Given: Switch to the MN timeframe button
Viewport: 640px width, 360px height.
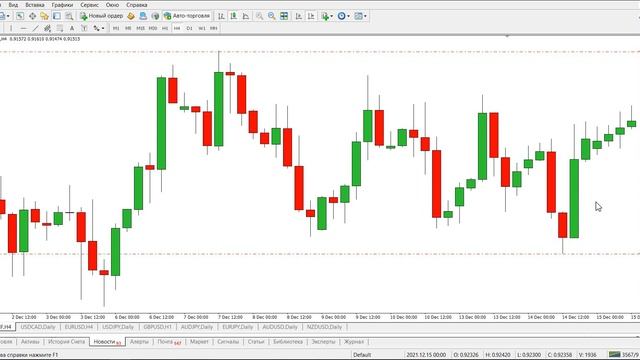Looking at the screenshot, I should (213, 28).
